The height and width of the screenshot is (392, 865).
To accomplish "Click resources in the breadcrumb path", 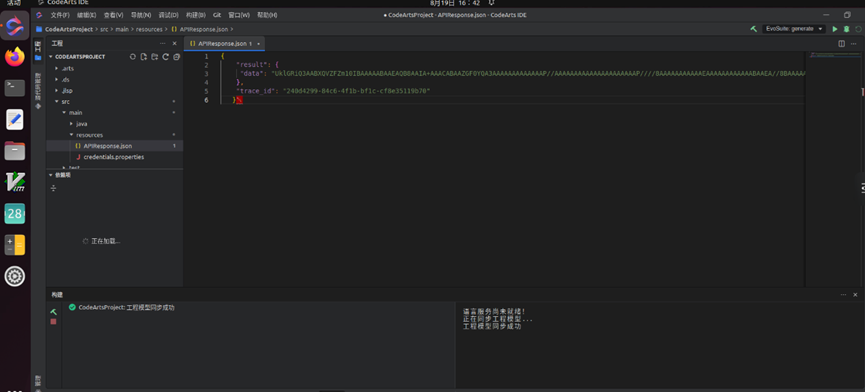I will coord(148,29).
